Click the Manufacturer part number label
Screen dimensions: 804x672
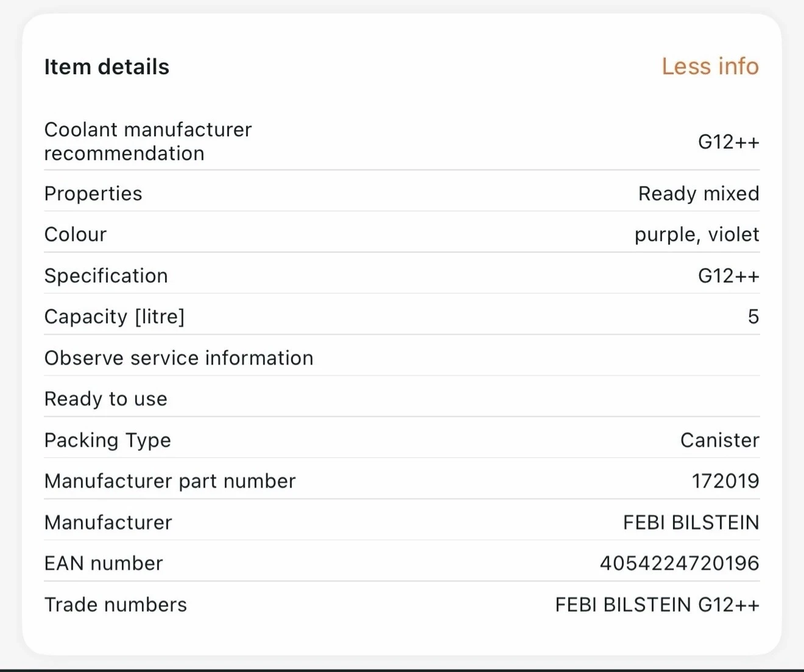pyautogui.click(x=170, y=481)
